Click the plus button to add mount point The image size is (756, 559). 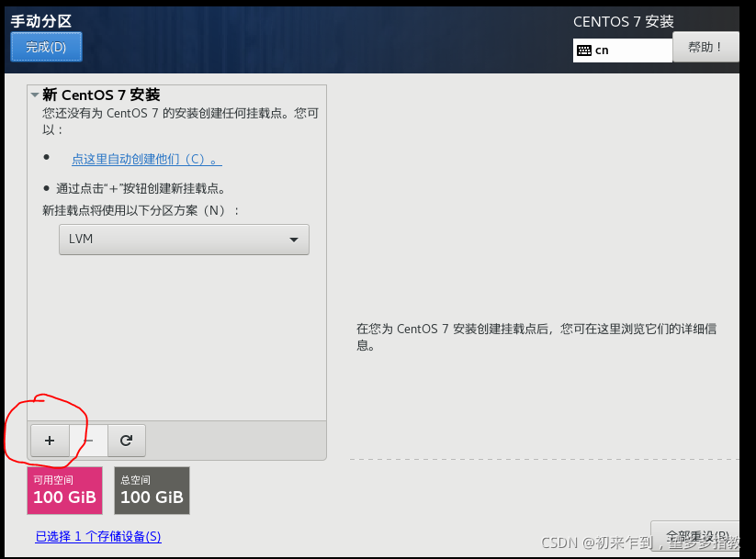pos(50,441)
